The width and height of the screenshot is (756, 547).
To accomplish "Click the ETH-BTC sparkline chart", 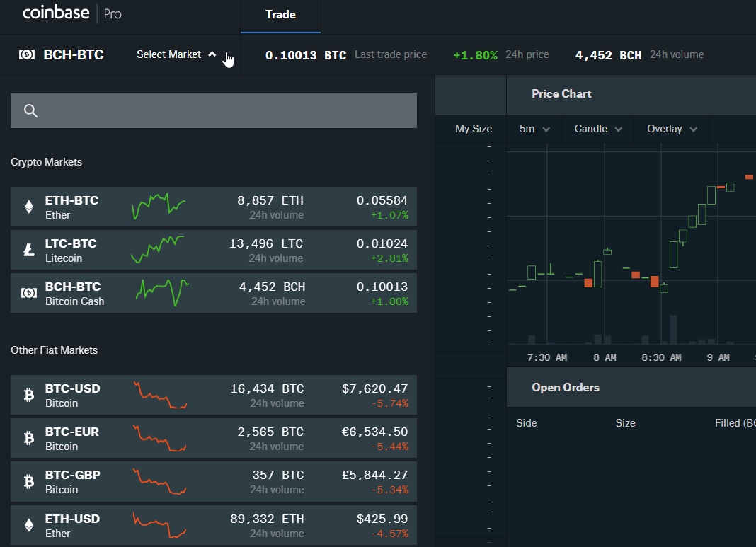I will point(159,206).
